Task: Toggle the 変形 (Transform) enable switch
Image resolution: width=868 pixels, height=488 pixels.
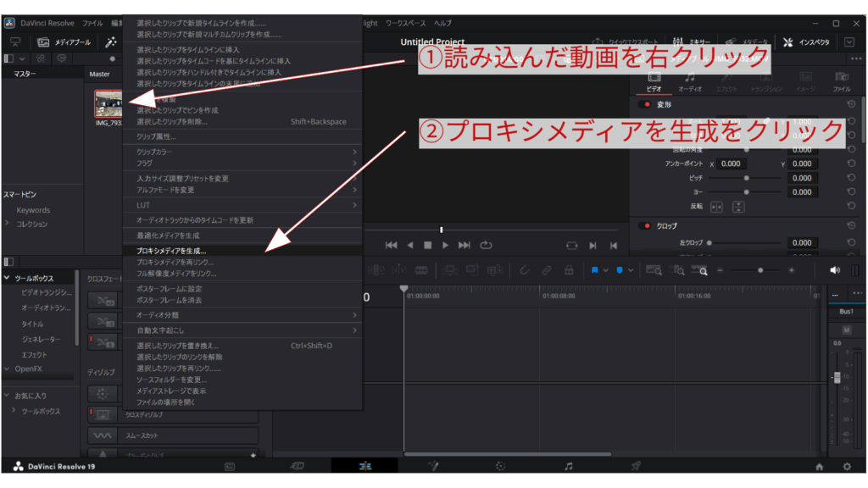Action: (x=645, y=104)
